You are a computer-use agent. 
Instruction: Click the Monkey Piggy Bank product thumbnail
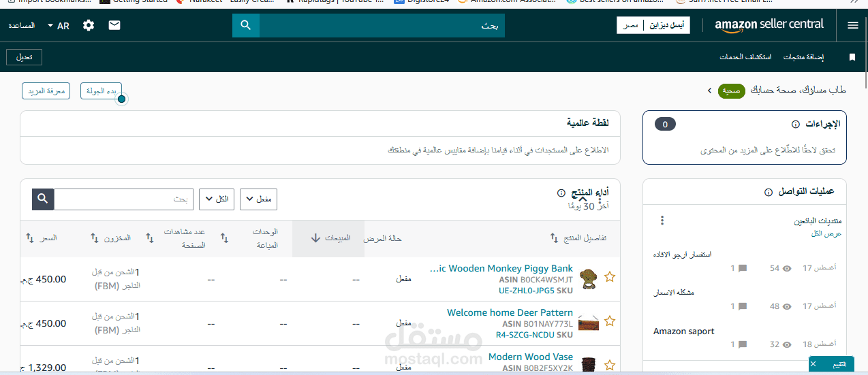point(589,278)
